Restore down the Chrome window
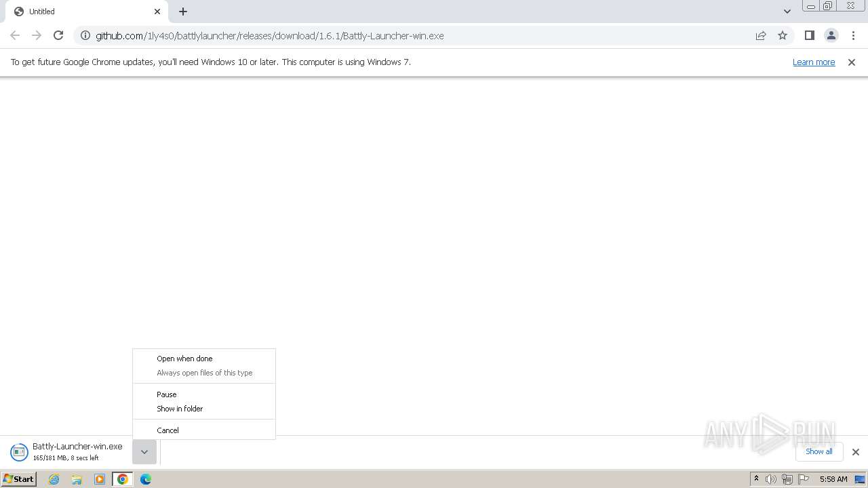Image resolution: width=868 pixels, height=488 pixels. pyautogui.click(x=828, y=6)
